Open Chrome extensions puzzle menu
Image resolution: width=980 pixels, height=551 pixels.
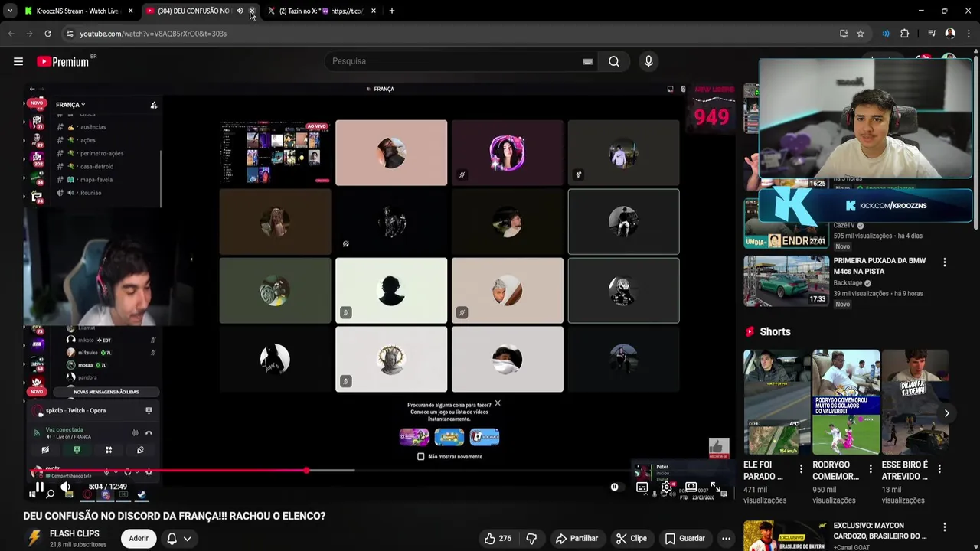tap(904, 34)
